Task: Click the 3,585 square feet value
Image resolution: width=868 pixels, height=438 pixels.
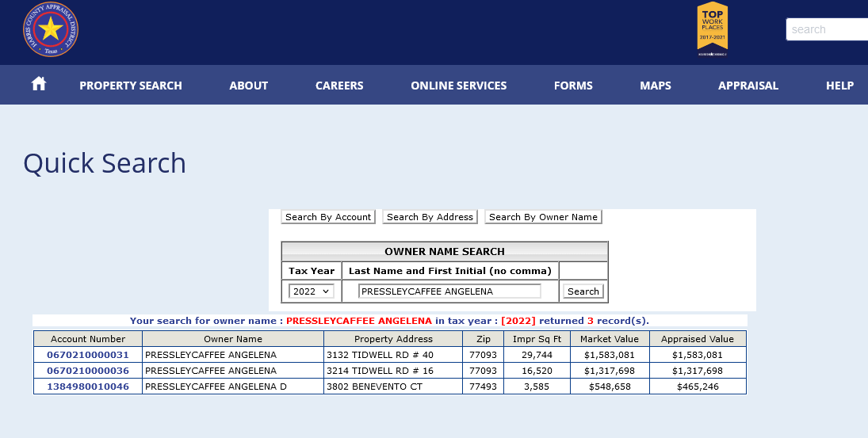Action: coord(537,387)
